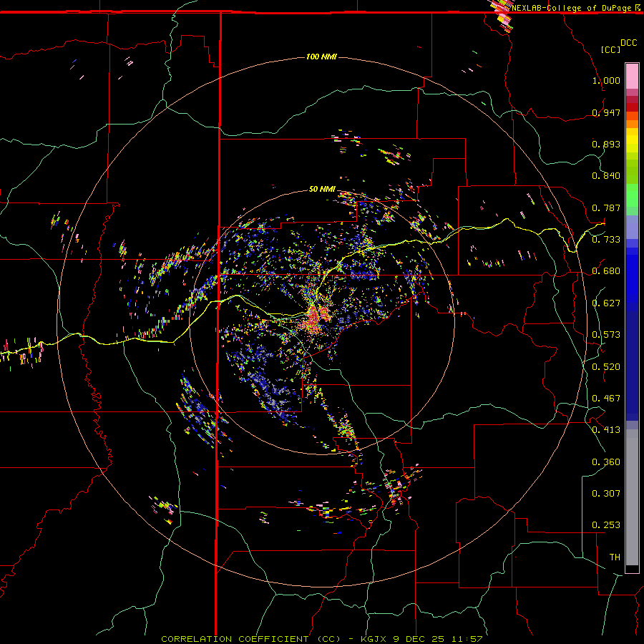Select the 0.787 color scale value
644x644 pixels.
tap(606, 208)
